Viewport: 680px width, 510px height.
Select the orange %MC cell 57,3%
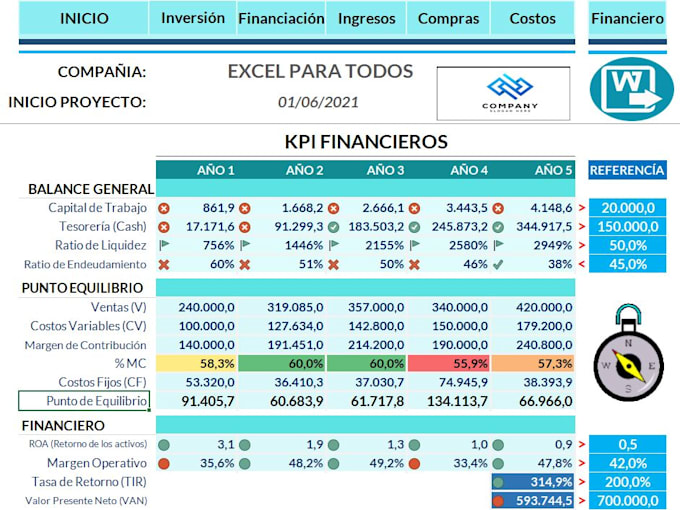(x=533, y=363)
